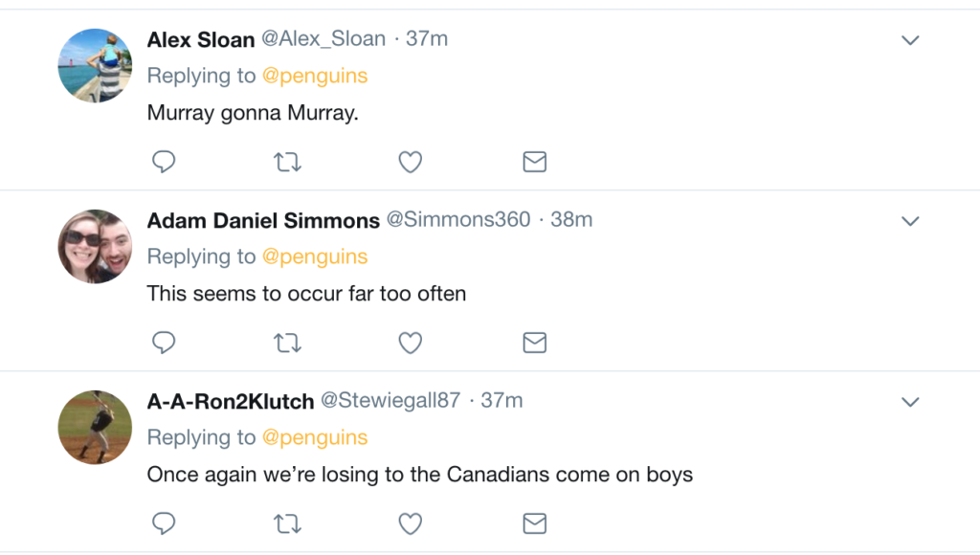This screenshot has width=980, height=555.
Task: Retweet Adam Daniel Simmons' tweet
Action: 287,343
